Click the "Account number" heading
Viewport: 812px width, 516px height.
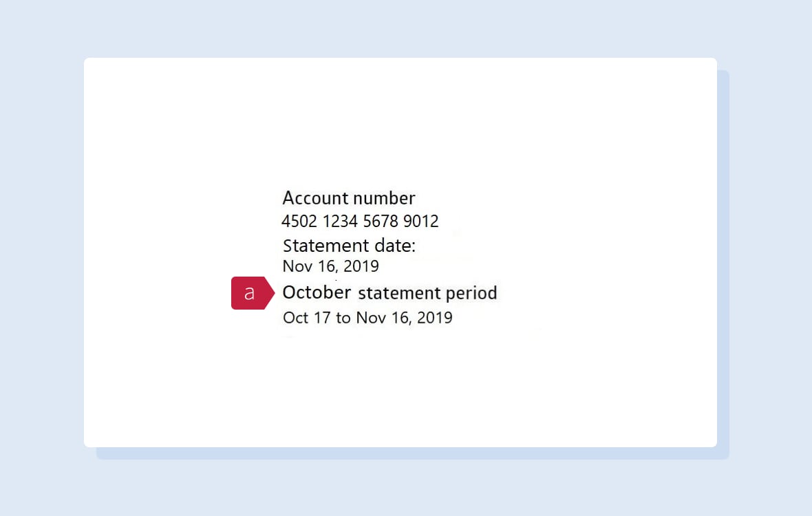point(348,198)
